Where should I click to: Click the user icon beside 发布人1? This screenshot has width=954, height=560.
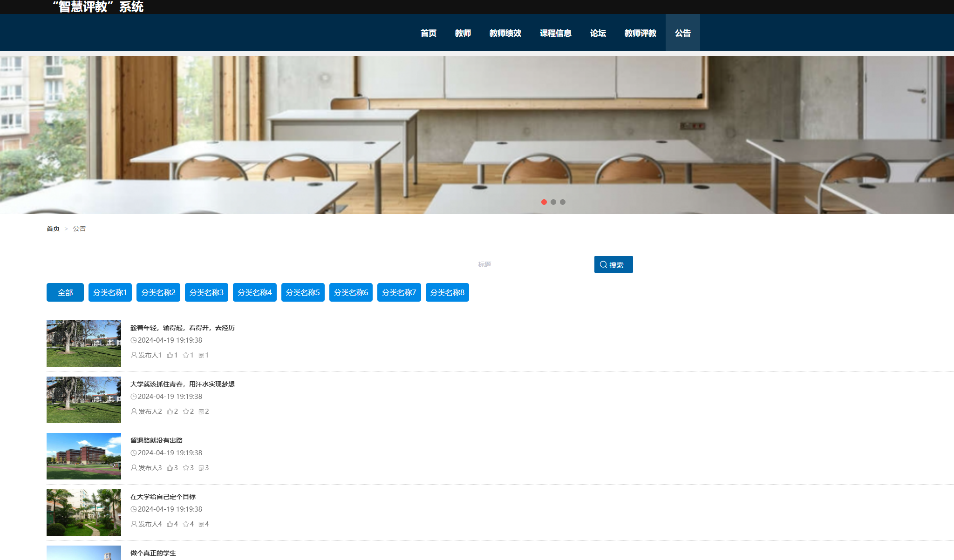pos(134,355)
